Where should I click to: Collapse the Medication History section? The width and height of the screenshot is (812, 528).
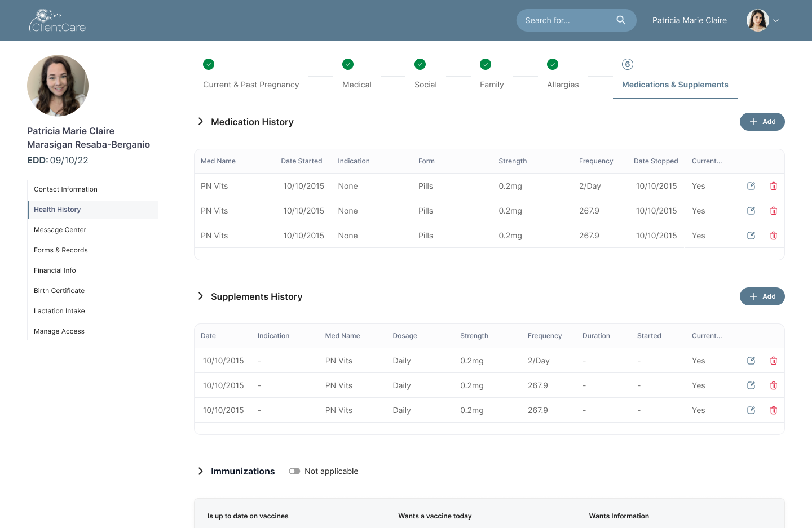pyautogui.click(x=200, y=122)
